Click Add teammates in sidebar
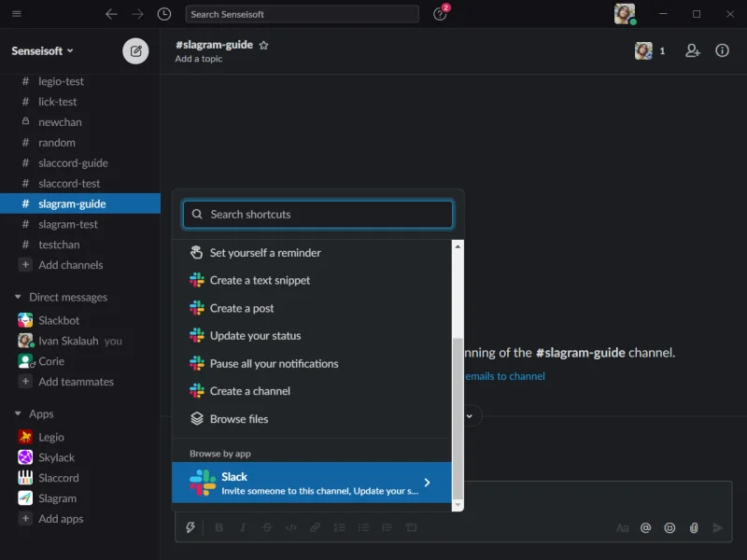The image size is (747, 560). pyautogui.click(x=77, y=382)
